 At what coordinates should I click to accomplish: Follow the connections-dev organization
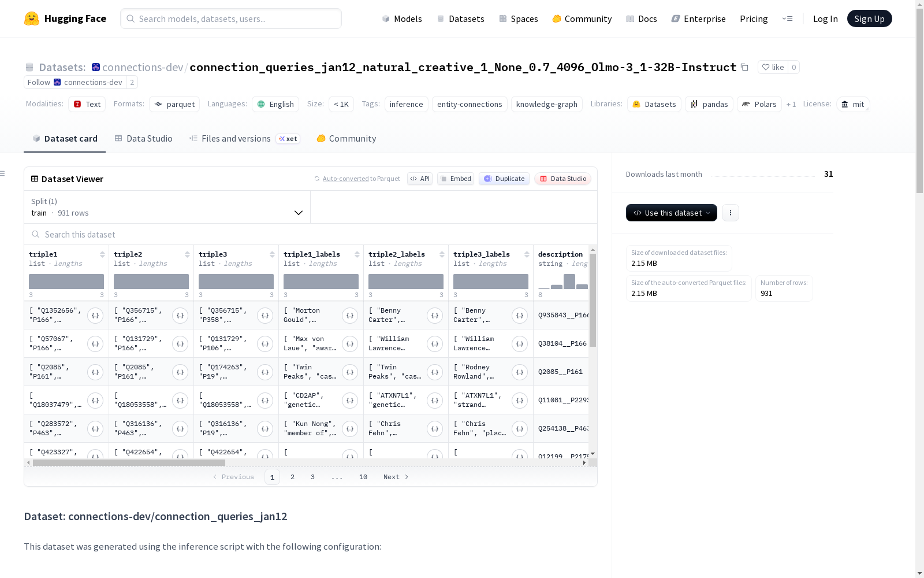[75, 82]
